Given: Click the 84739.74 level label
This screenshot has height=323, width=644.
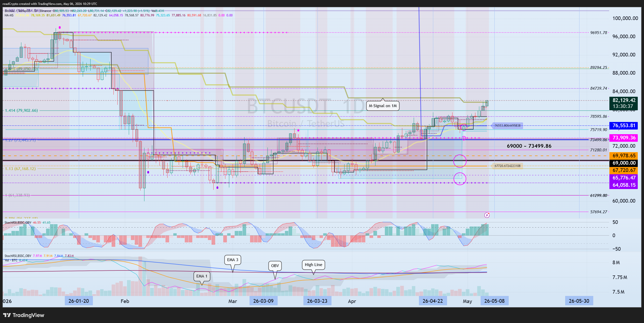Looking at the screenshot, I should tap(598, 88).
